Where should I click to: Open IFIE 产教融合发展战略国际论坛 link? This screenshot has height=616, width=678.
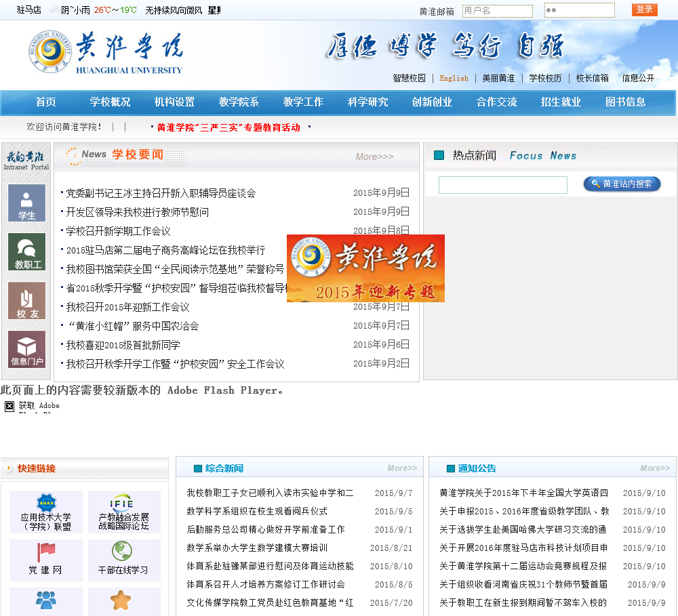[x=124, y=512]
